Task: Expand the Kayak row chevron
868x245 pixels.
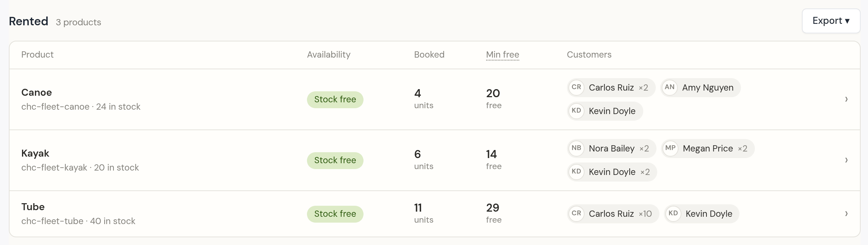Action: (846, 160)
